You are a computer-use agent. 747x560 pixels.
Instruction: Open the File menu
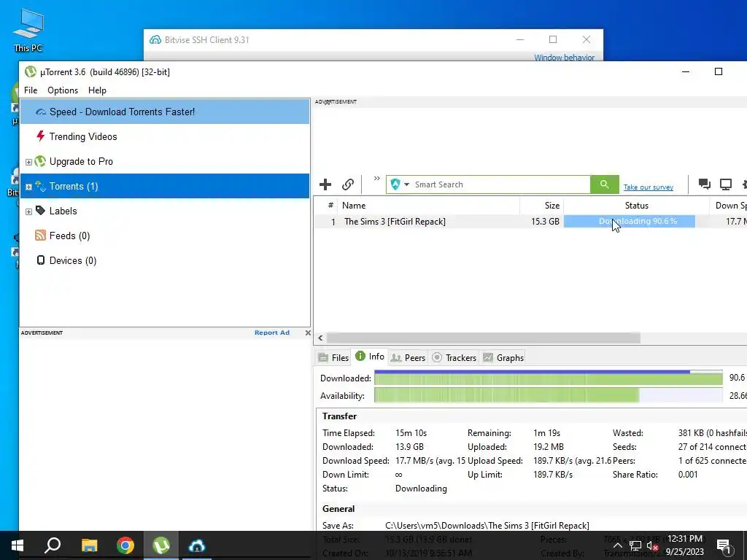tap(31, 90)
